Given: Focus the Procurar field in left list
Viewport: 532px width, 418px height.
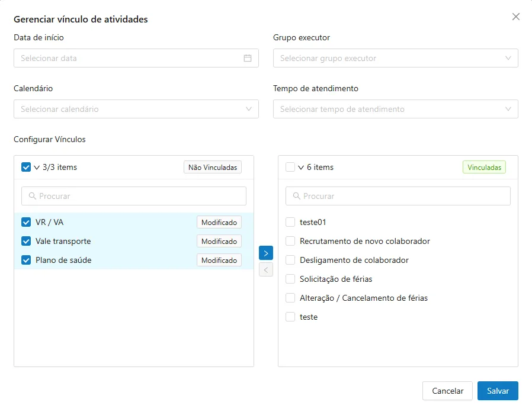Looking at the screenshot, I should 134,196.
